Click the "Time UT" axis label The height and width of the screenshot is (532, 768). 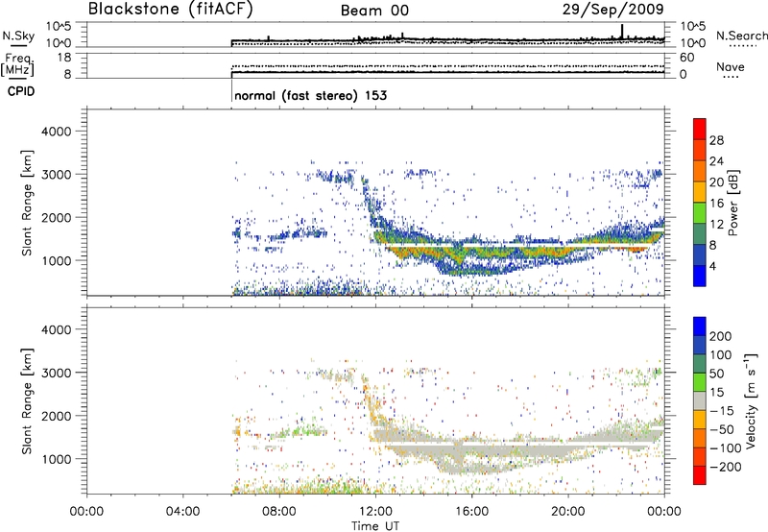click(375, 526)
